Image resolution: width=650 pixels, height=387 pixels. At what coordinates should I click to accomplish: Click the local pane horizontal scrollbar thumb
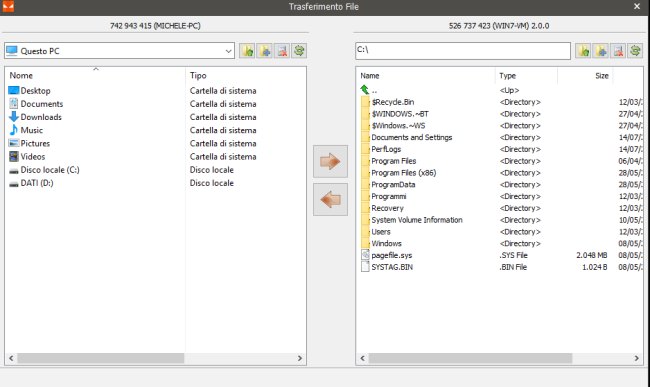click(x=101, y=358)
